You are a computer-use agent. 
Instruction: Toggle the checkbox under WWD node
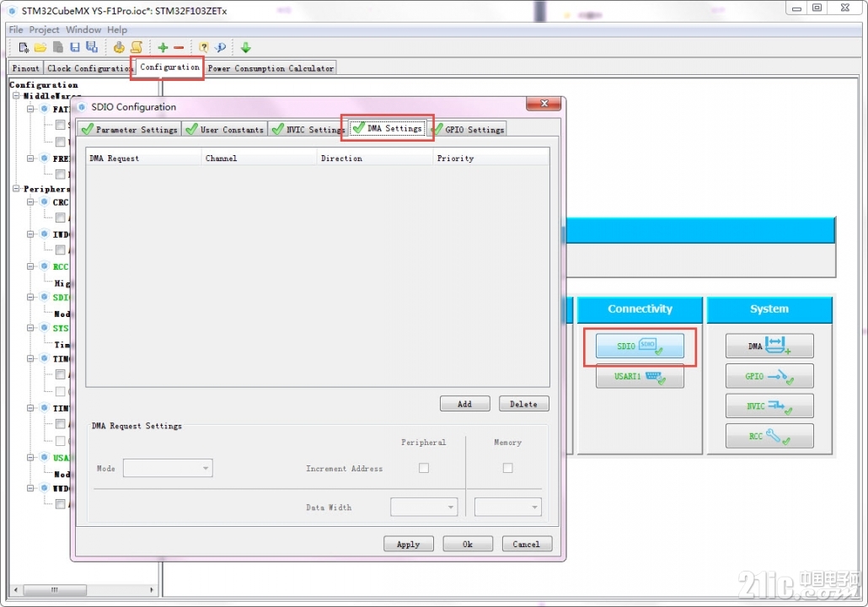[61, 504]
